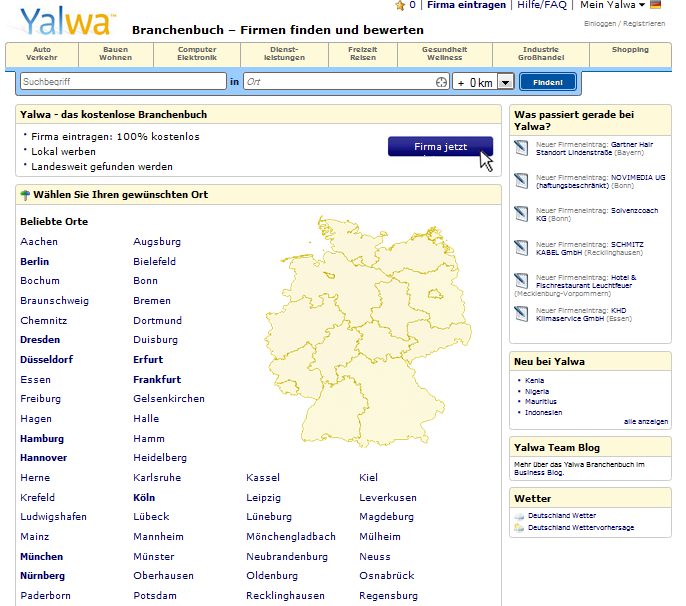Open the Indonesien link under Neu bei Yalwa
The width and height of the screenshot is (686, 606).
click(x=543, y=413)
